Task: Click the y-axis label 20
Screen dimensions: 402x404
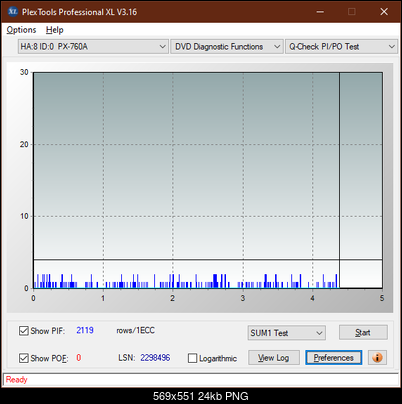Action: point(24,144)
